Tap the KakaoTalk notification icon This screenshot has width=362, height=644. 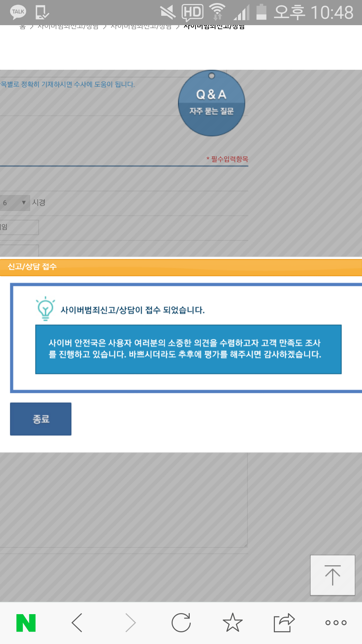[18, 12]
